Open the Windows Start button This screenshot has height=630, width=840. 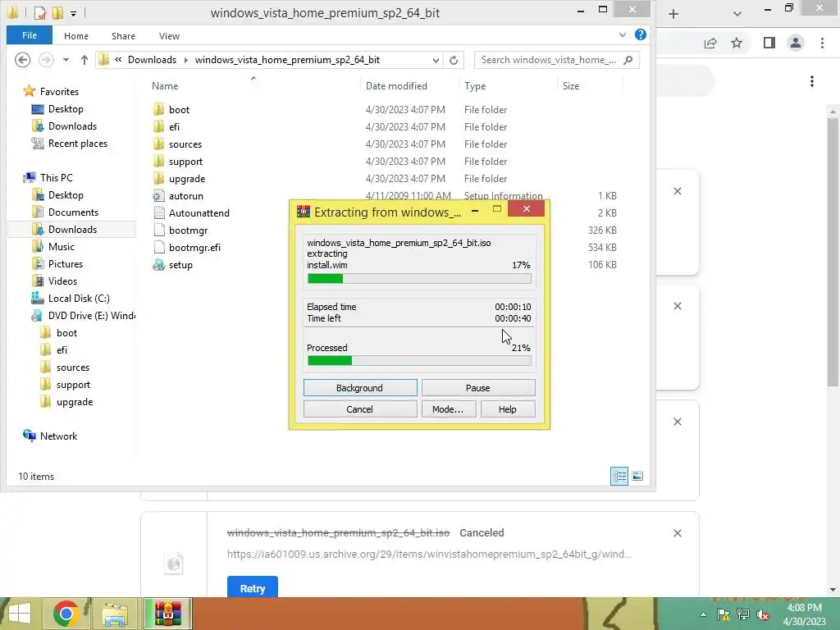pyautogui.click(x=20, y=614)
